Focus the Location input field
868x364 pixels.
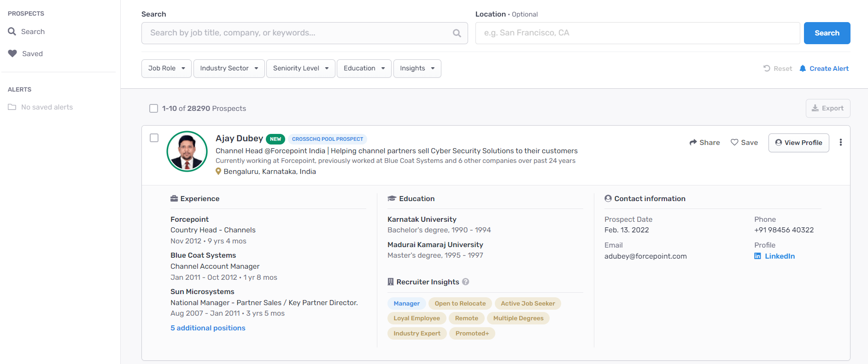click(638, 33)
